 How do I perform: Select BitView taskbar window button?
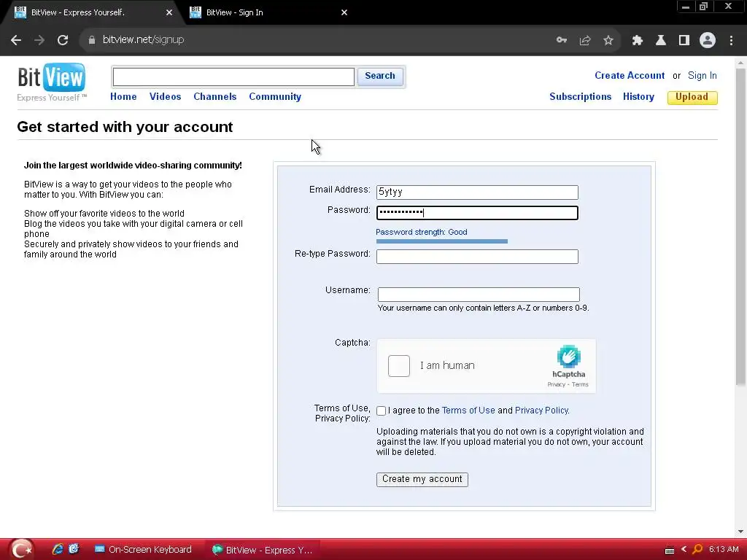[263, 550]
